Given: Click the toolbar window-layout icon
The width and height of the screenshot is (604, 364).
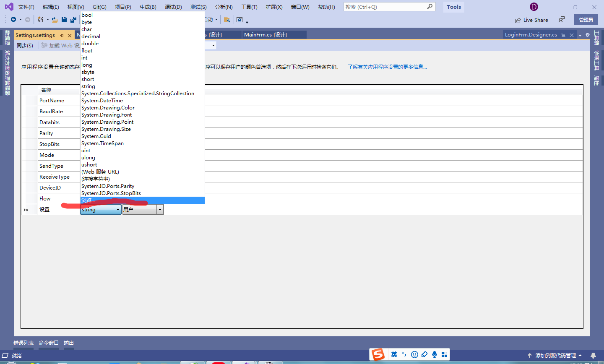Looking at the screenshot, I should (x=240, y=20).
